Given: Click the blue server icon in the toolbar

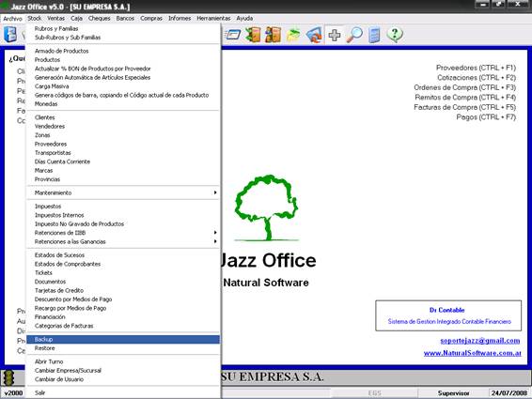Looking at the screenshot, I should pyautogui.click(x=9, y=34).
